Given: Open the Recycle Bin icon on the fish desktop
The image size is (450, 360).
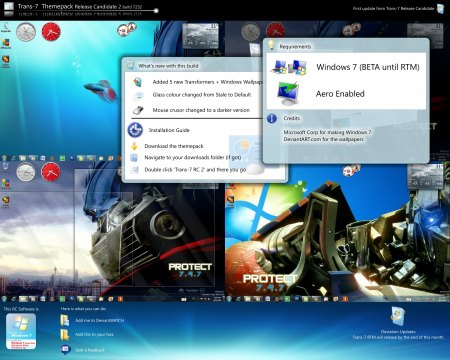Looking at the screenshot, I should click(x=6, y=27).
